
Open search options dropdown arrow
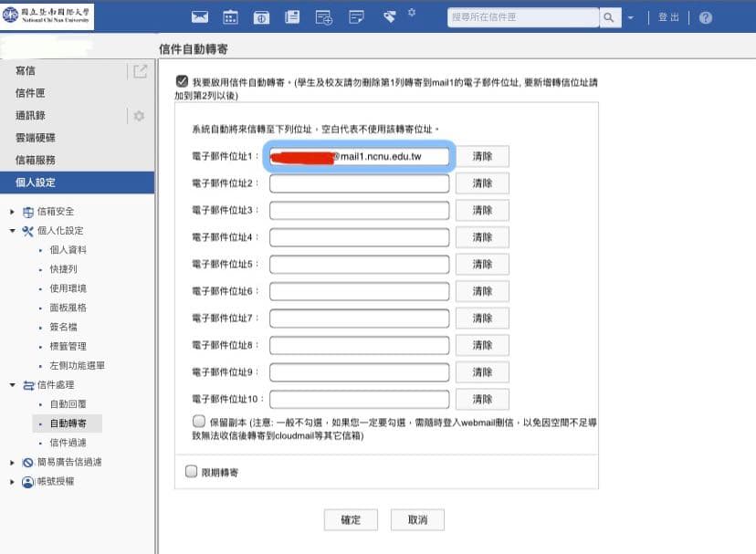[x=631, y=18]
